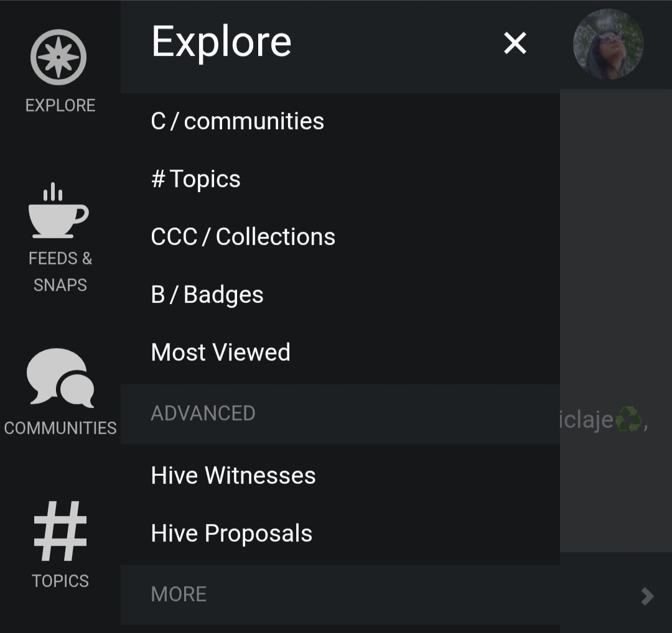
Task: Click the Explore panel heading
Action: point(222,42)
